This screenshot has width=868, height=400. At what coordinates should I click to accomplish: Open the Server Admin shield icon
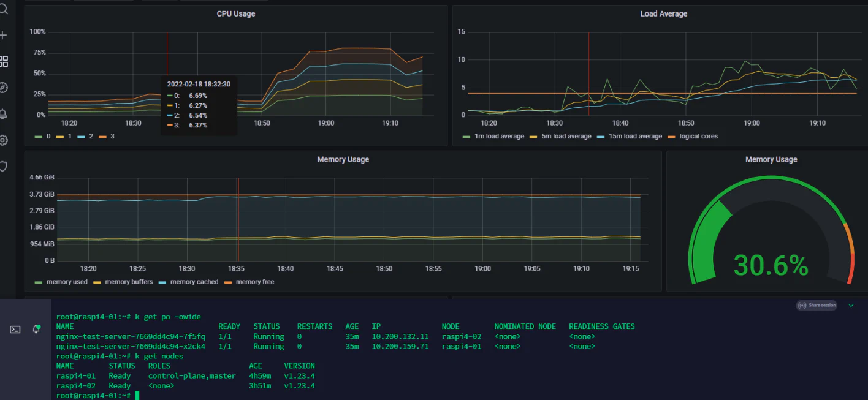pyautogui.click(x=3, y=166)
